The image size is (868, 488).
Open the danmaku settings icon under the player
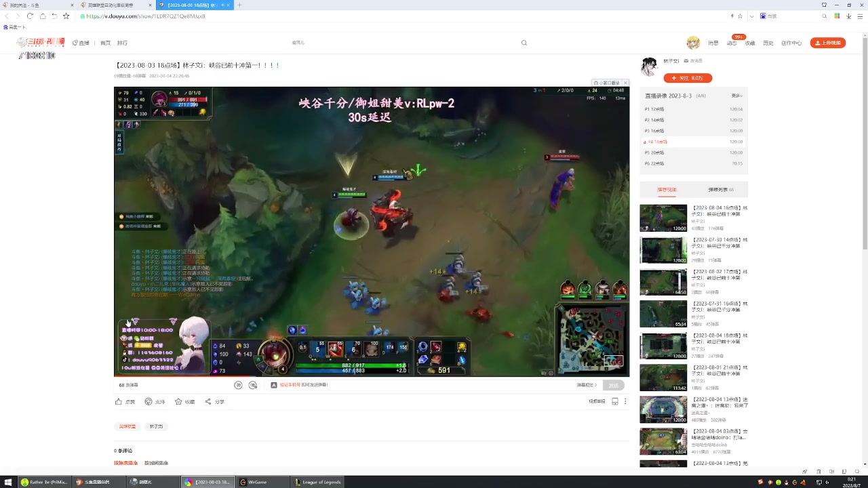pyautogui.click(x=253, y=385)
